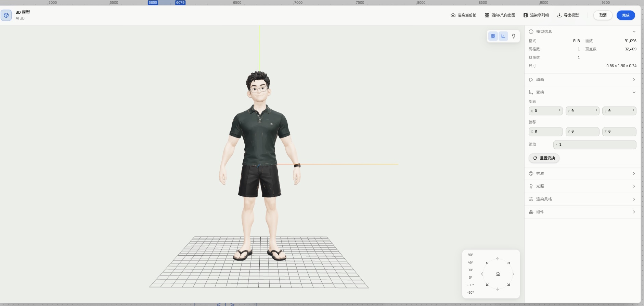Click the lower-right diagonal view arrow
Screen dimensions: 644x306
point(508,284)
